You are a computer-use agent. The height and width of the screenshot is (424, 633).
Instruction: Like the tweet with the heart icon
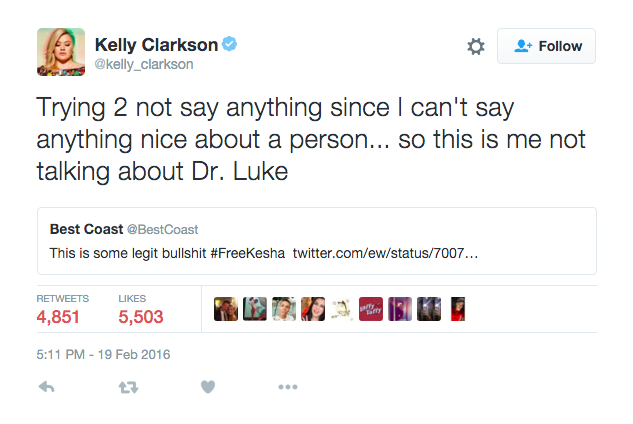click(x=207, y=387)
